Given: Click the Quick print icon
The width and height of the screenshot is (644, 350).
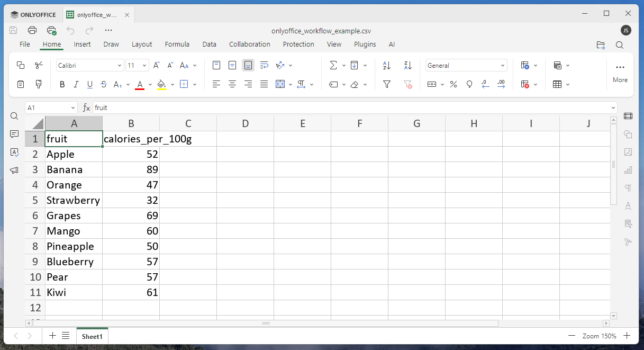Looking at the screenshot, I should 51,30.
